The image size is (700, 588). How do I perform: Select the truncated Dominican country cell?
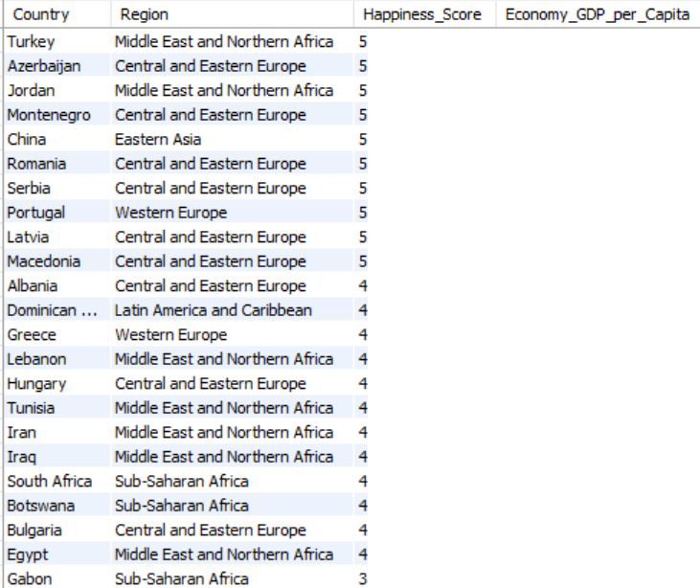(x=52, y=311)
